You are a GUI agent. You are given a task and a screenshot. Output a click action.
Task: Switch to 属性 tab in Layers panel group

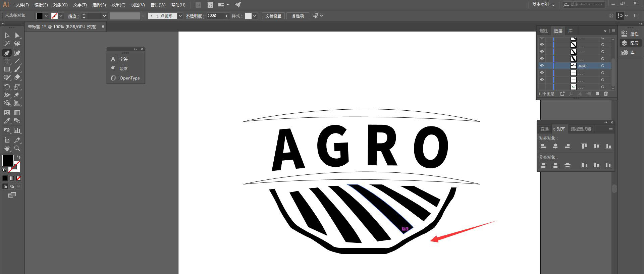(x=544, y=31)
